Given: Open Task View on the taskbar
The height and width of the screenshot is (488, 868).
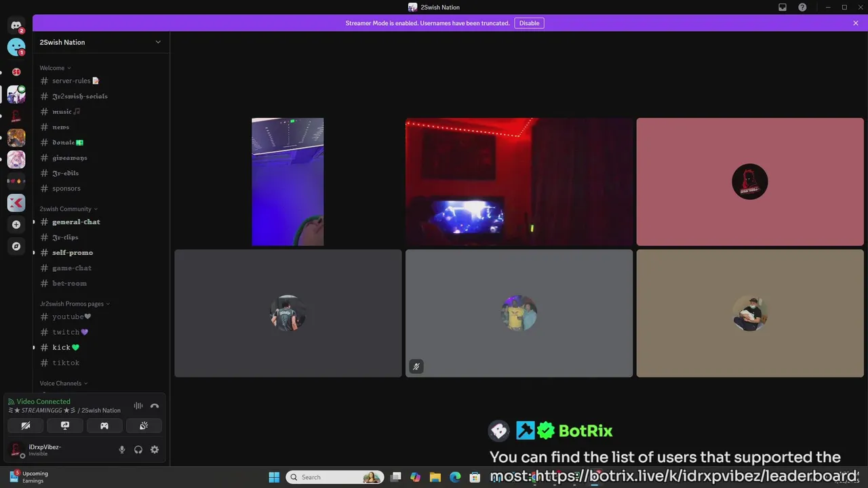Looking at the screenshot, I should click(396, 477).
